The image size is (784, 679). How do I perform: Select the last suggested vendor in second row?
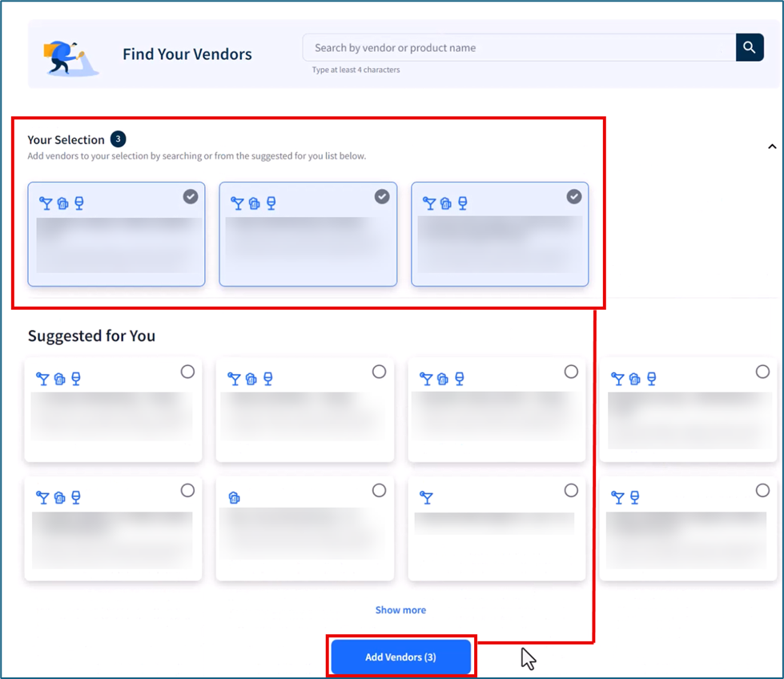coord(762,490)
